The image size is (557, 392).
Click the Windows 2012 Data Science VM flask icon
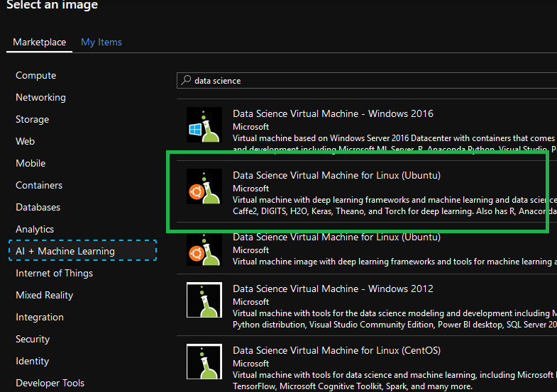(x=204, y=300)
